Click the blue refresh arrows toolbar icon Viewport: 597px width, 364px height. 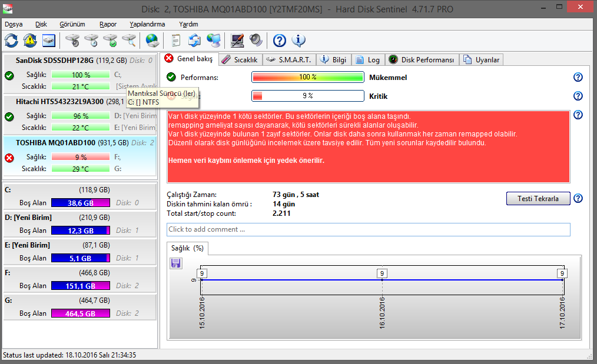pos(11,41)
